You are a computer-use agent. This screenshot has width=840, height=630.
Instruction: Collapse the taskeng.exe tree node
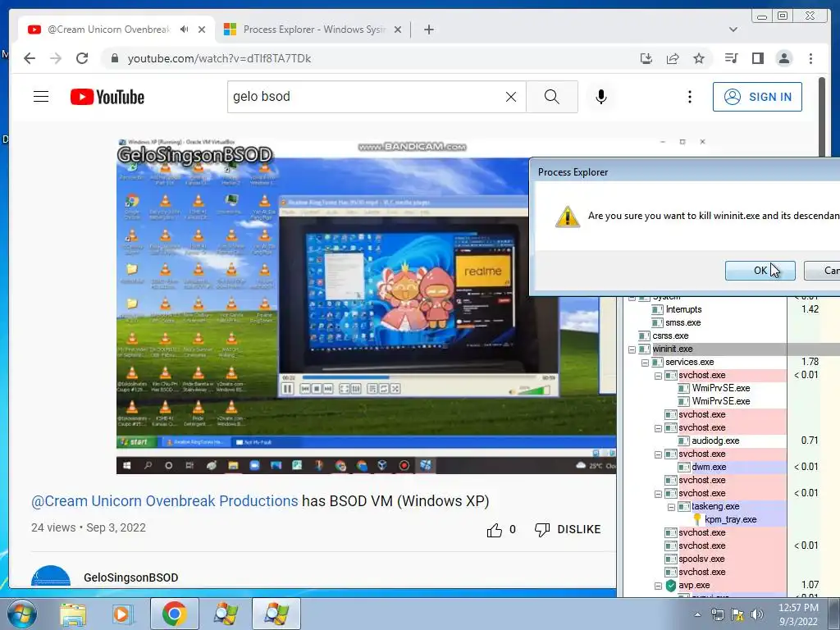(x=671, y=507)
